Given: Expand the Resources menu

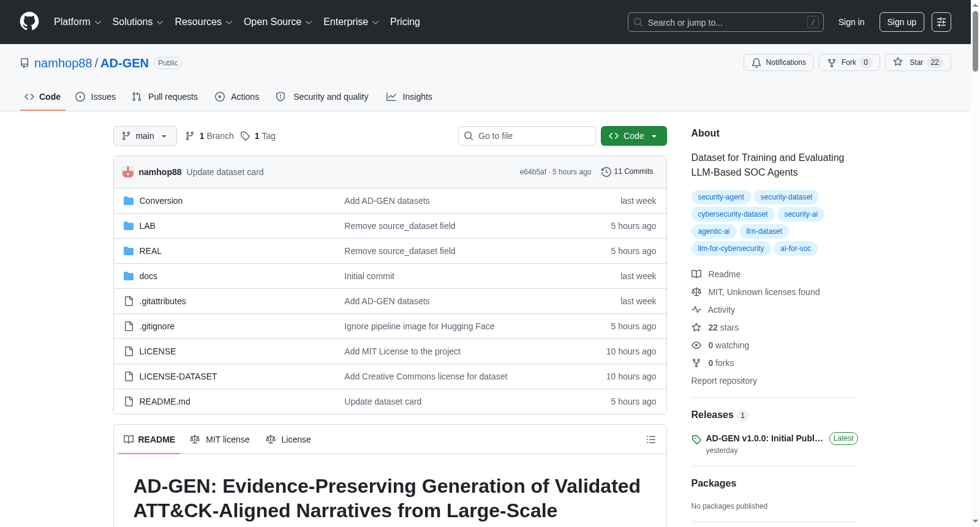Looking at the screenshot, I should point(204,22).
